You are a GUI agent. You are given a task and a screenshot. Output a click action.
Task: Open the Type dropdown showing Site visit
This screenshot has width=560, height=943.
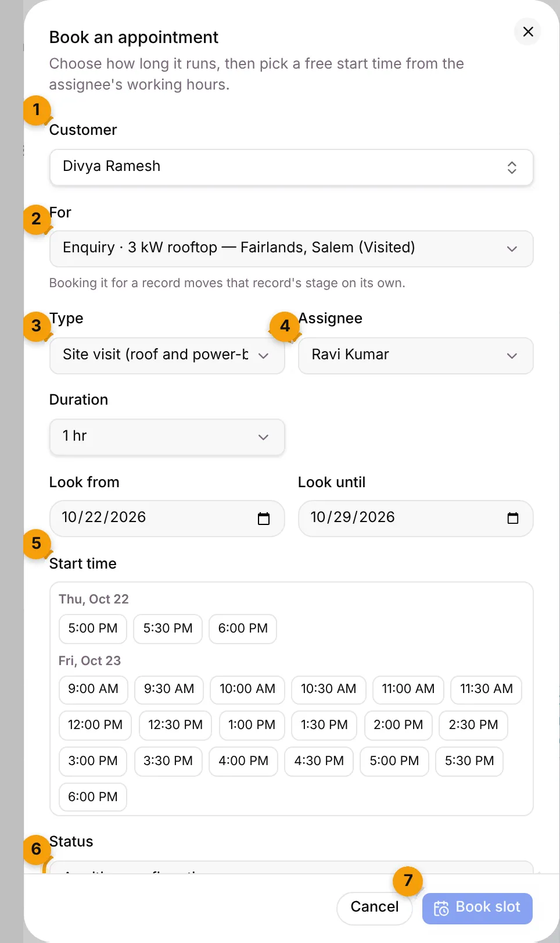point(167,356)
